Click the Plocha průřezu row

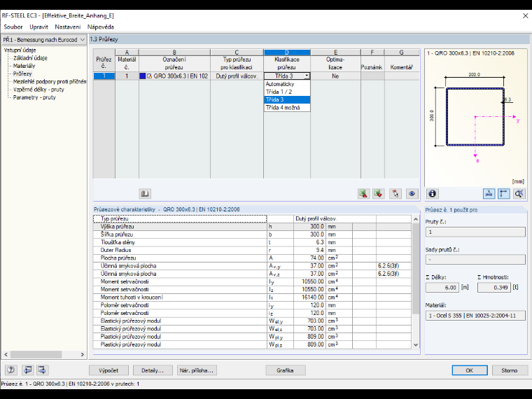point(252,258)
